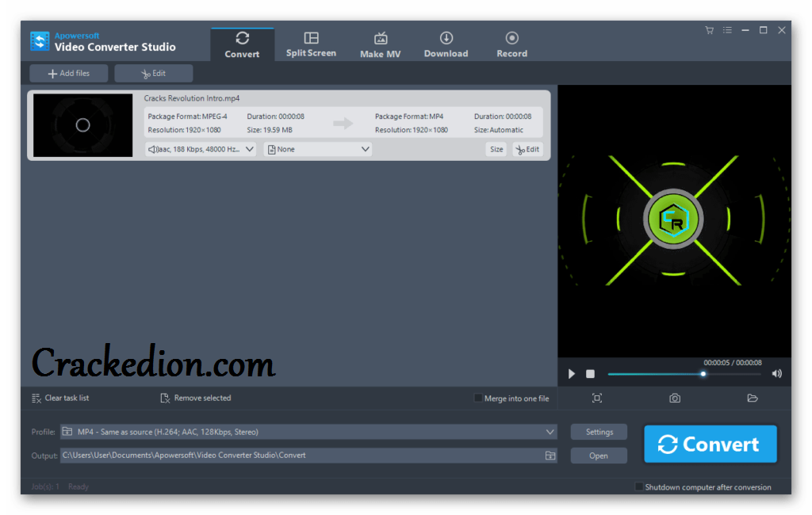The image size is (812, 515).
Task: Click the Add files button
Action: [69, 74]
